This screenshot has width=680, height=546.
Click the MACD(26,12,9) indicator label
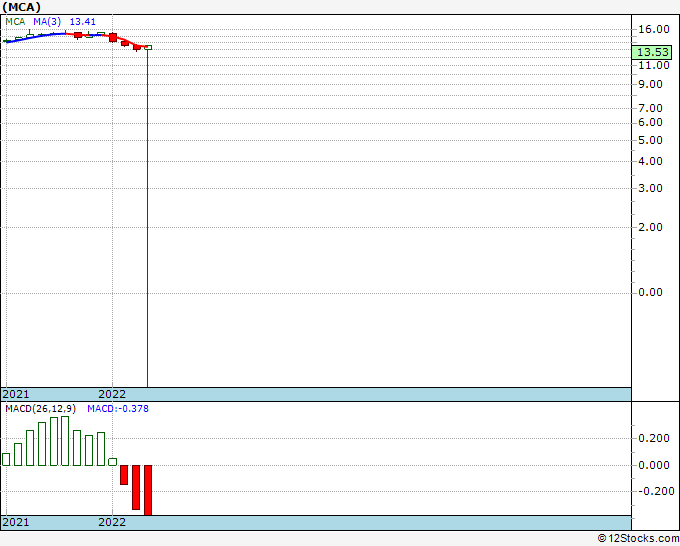[x=40, y=409]
